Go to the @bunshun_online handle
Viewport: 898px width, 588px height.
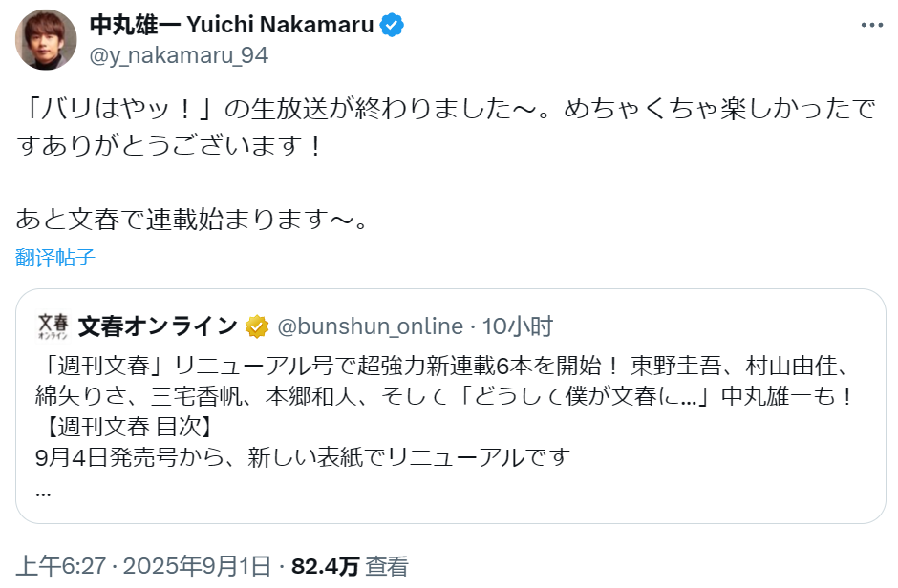tap(370, 326)
